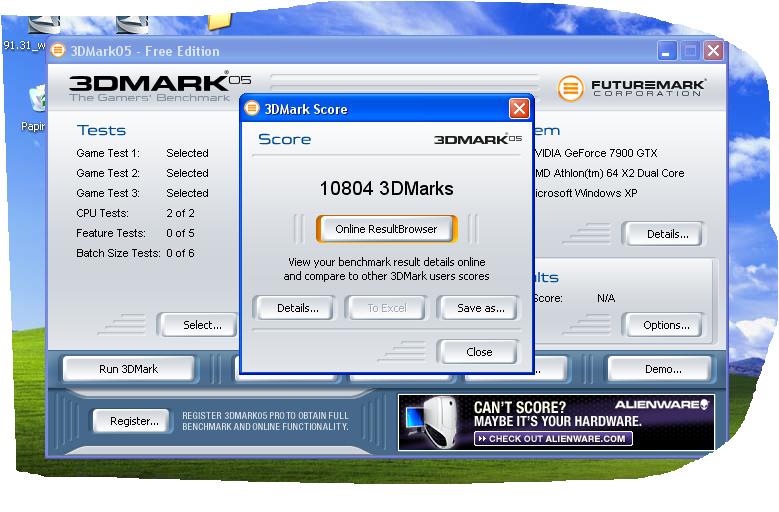779x512 pixels.
Task: Click the GeForce 7900 GTX text
Action: pyautogui.click(x=596, y=153)
